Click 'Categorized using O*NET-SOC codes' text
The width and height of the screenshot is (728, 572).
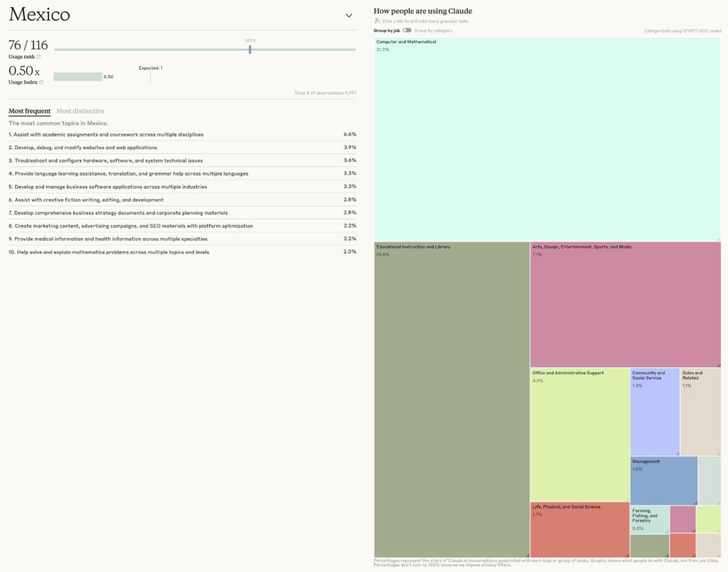coord(682,31)
